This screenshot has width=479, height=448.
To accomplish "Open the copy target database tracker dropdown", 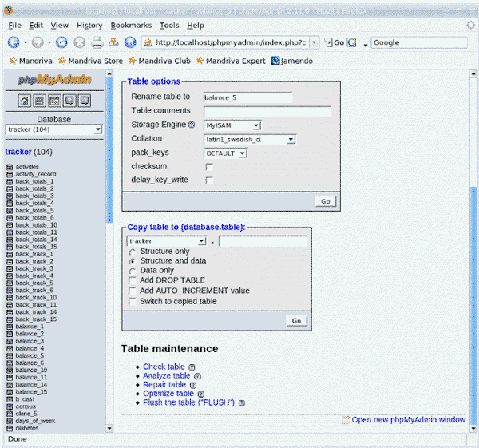I will (167, 241).
